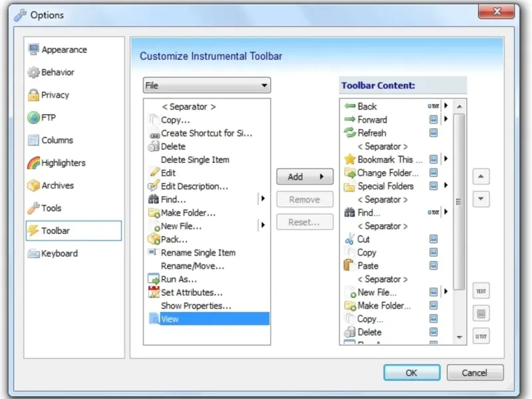Click the Set Attributes... icon
The height and width of the screenshot is (399, 532).
(x=154, y=292)
